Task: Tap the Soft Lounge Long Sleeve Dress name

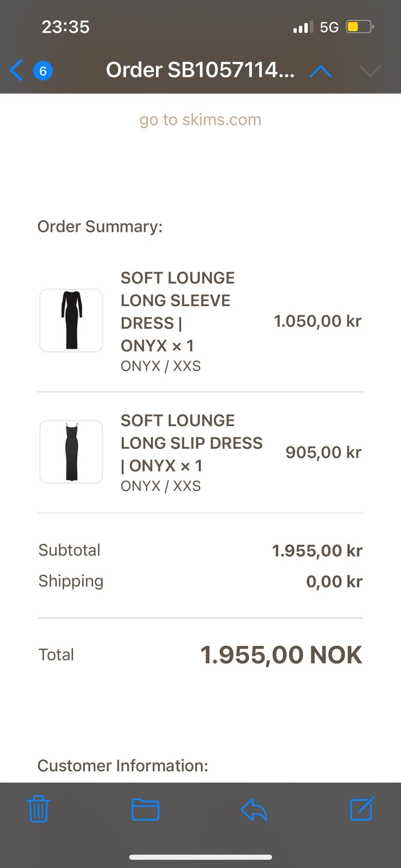Action: point(178,312)
